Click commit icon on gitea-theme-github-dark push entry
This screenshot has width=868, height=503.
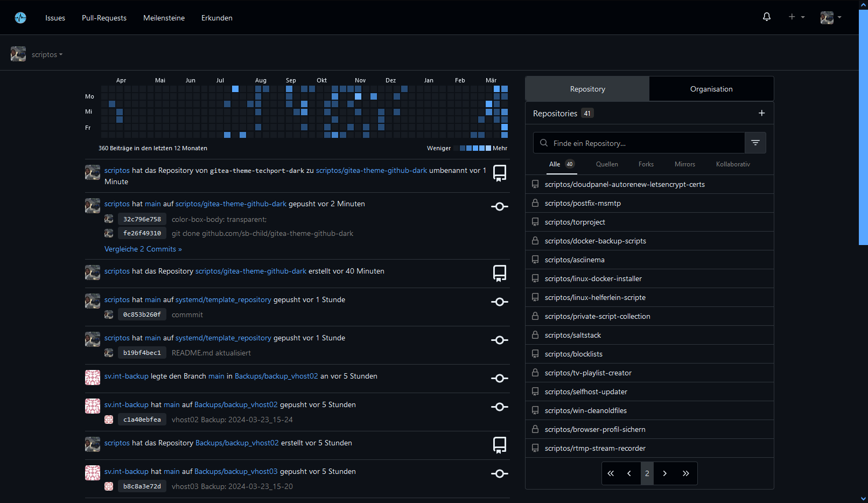(x=499, y=207)
